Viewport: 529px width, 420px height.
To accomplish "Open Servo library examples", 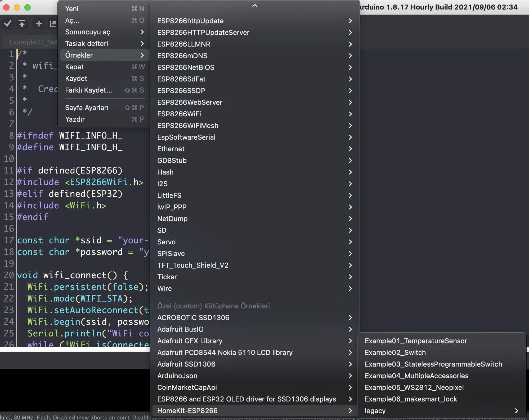I will tap(255, 242).
